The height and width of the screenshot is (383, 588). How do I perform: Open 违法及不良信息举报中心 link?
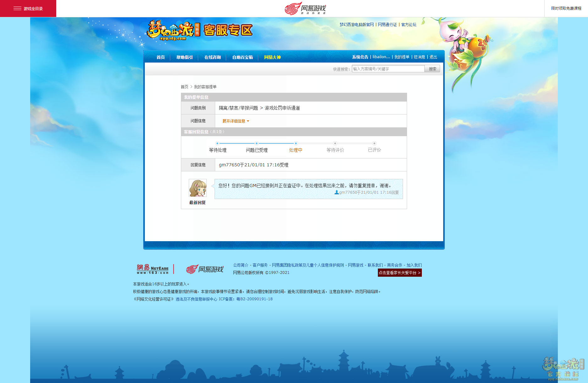(196, 299)
